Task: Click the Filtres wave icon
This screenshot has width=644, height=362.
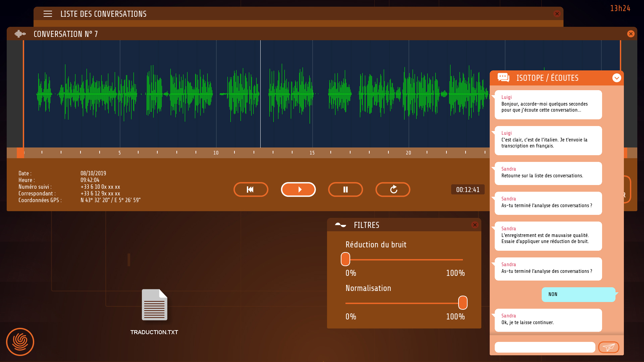Action: pos(340,225)
